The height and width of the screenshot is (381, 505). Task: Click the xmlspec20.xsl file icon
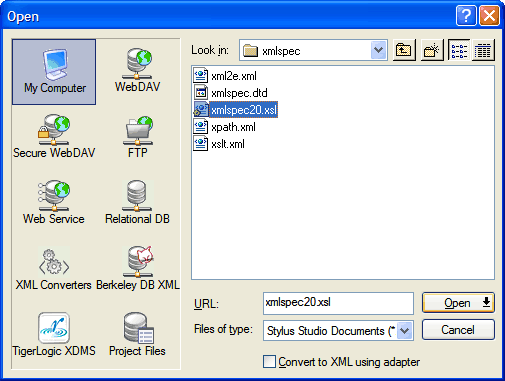click(201, 110)
